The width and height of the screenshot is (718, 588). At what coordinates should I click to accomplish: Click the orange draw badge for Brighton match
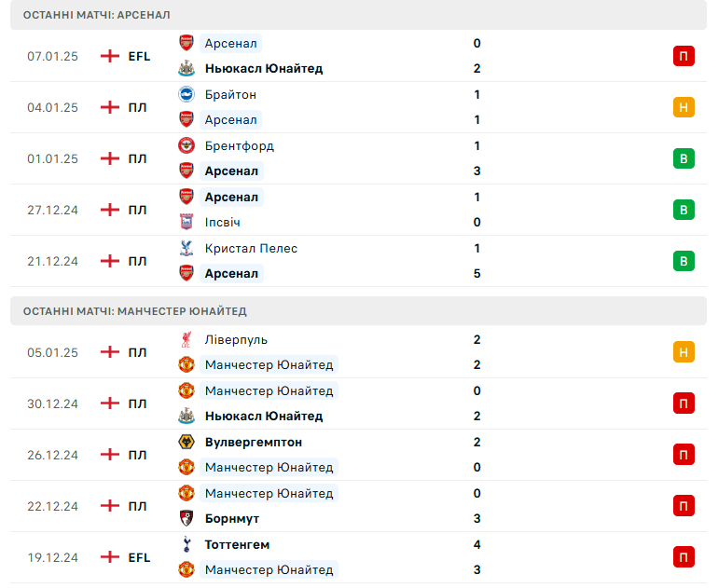click(x=683, y=107)
